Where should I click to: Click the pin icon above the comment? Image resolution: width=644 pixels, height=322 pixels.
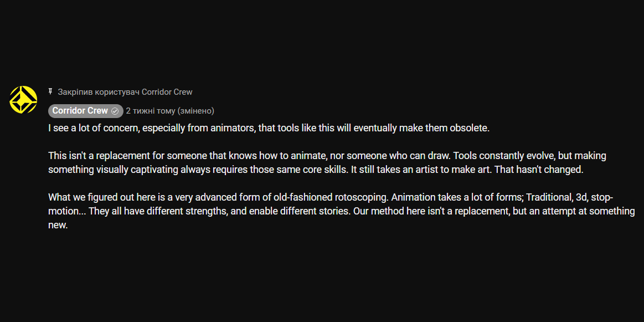pos(50,91)
